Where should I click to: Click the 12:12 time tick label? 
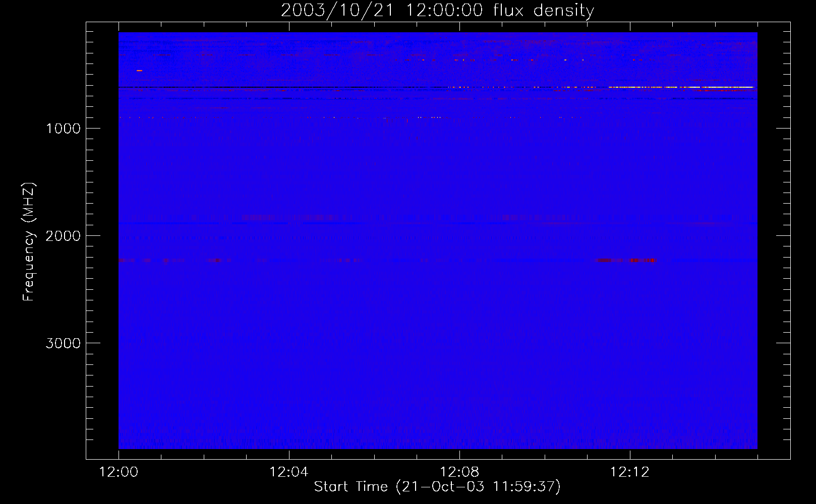pos(630,472)
